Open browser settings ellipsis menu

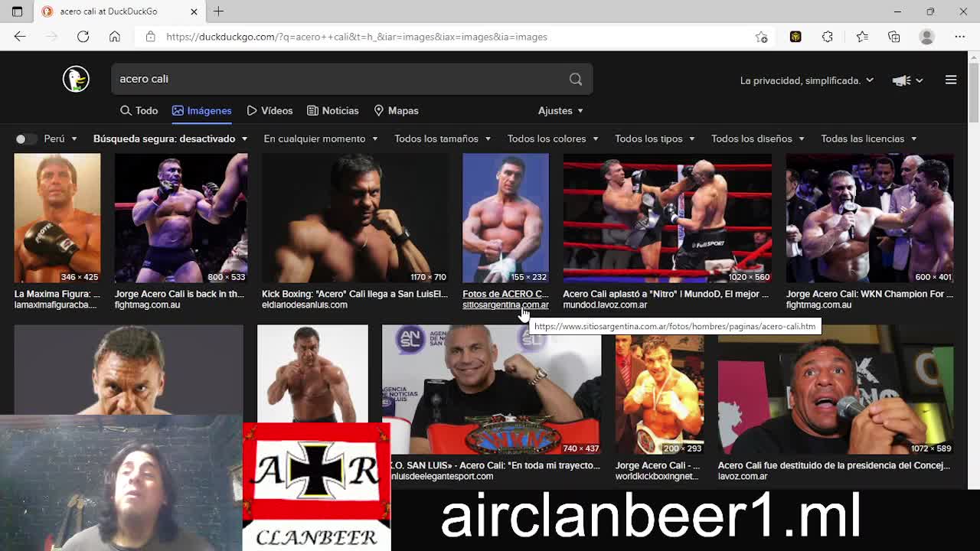[959, 37]
